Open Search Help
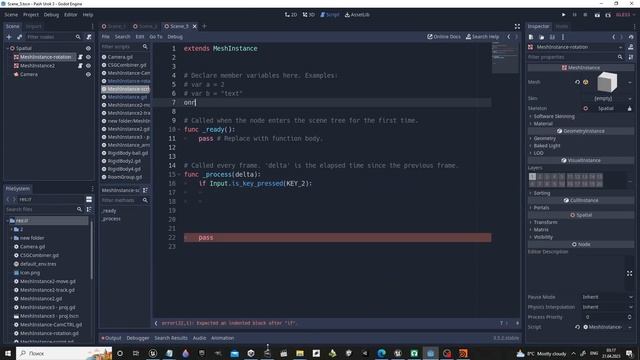Screen dimensions: 640x360 [482, 37]
